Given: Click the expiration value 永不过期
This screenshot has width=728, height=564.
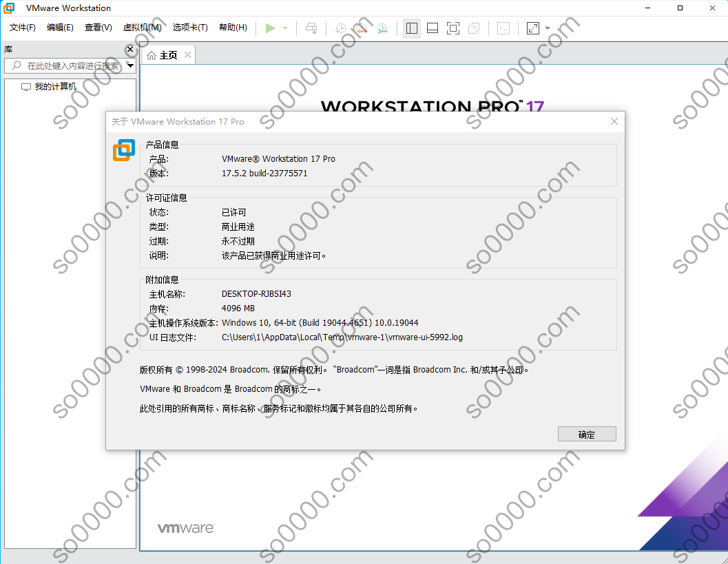Looking at the screenshot, I should (238, 241).
